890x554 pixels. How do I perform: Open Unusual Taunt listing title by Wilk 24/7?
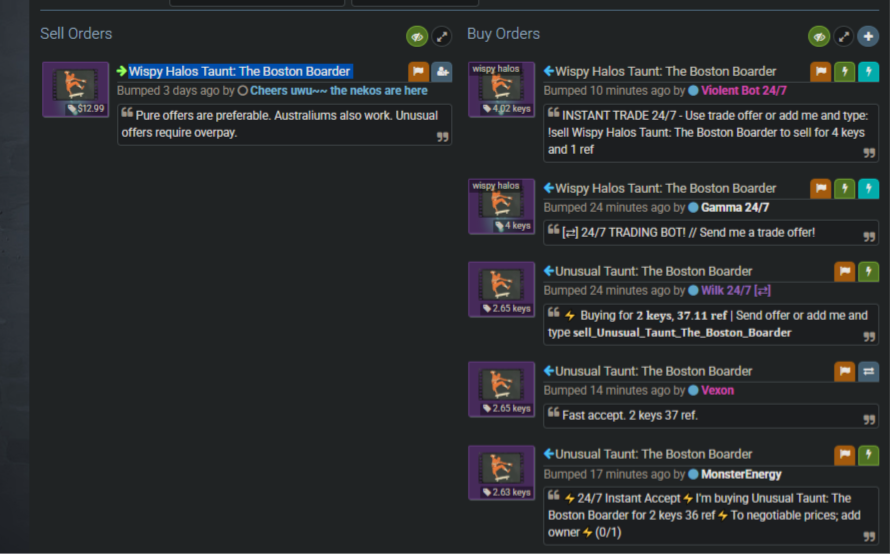[x=653, y=271]
